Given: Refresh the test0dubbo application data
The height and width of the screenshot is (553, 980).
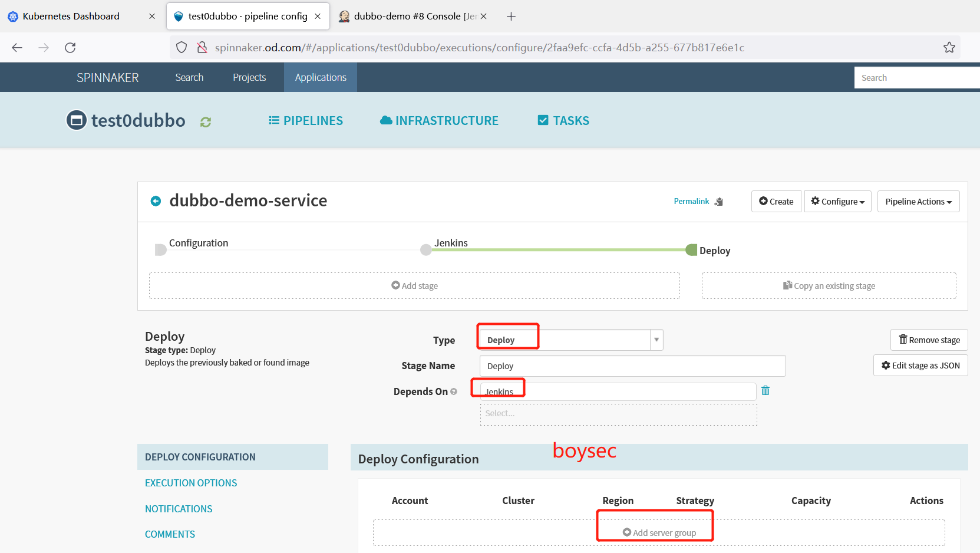Looking at the screenshot, I should (x=205, y=122).
